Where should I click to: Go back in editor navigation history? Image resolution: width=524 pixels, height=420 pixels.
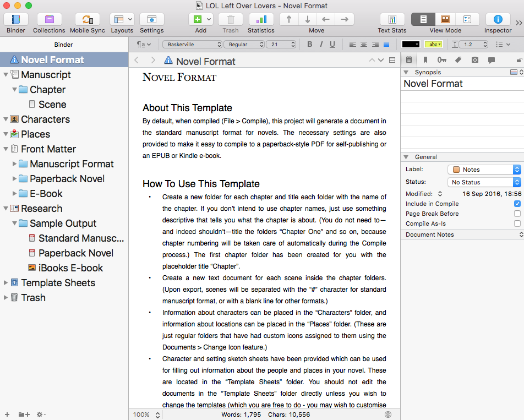point(137,60)
